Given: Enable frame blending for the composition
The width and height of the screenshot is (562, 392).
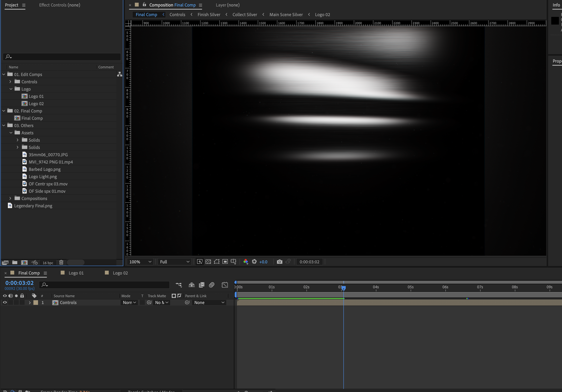Looking at the screenshot, I should pos(201,285).
